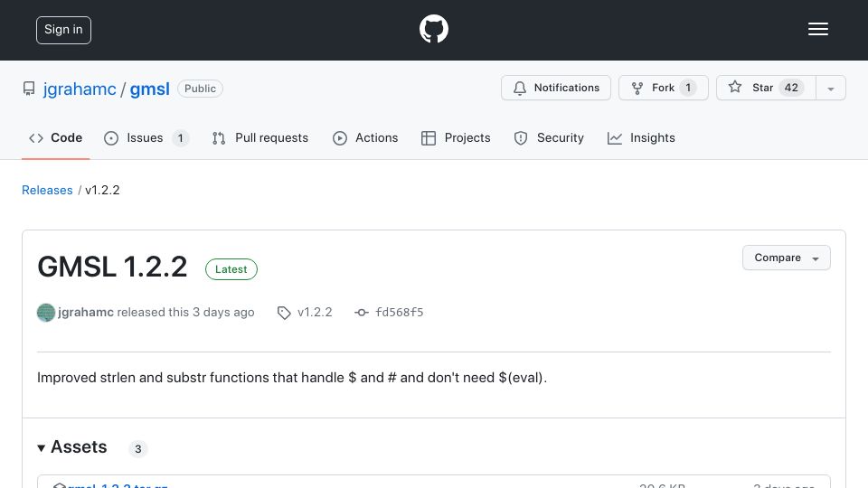Click the Issues circle-dot icon
The image size is (868, 488).
[x=111, y=138]
